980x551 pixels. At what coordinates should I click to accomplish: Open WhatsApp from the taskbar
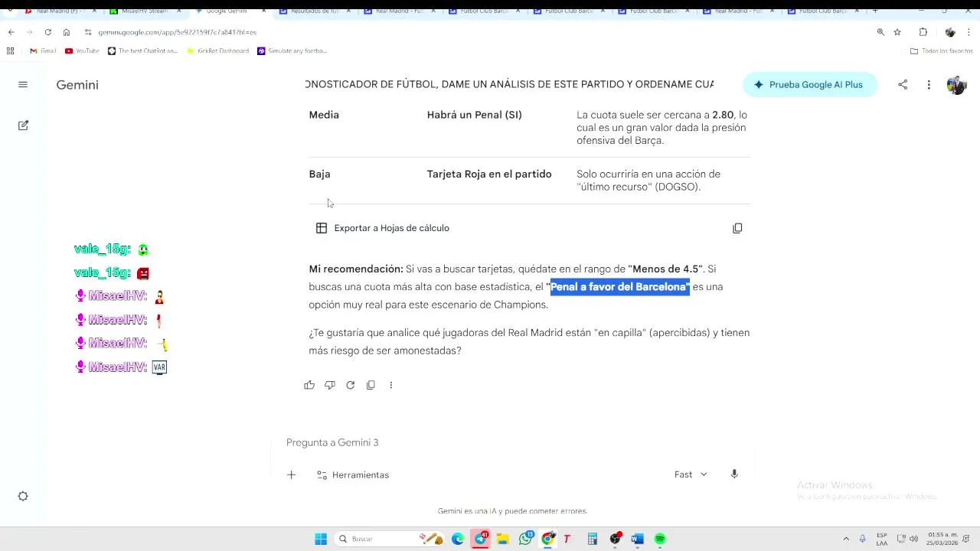tap(525, 539)
